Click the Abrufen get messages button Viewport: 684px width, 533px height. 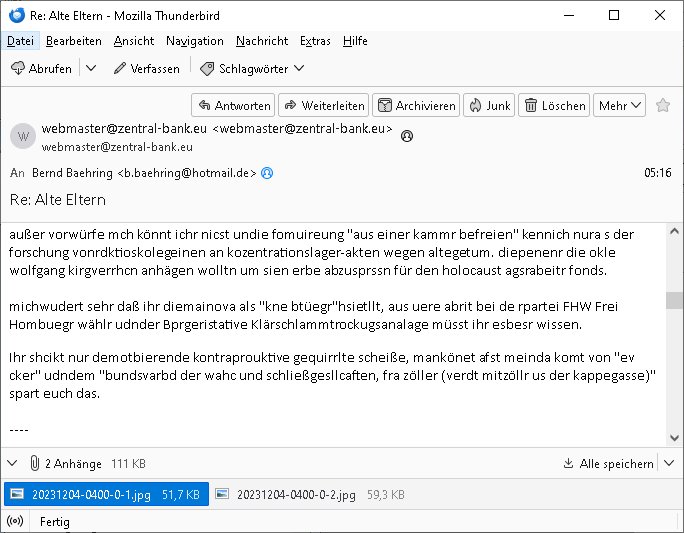(41, 68)
